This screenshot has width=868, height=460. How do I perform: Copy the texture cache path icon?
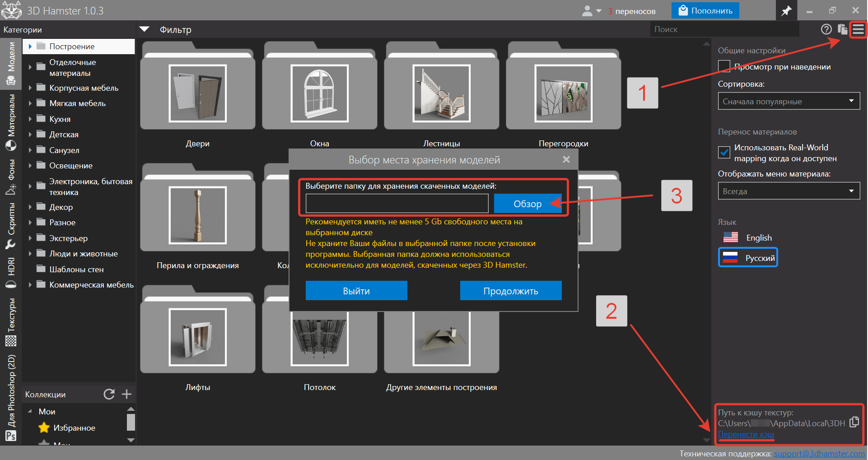pyautogui.click(x=854, y=422)
